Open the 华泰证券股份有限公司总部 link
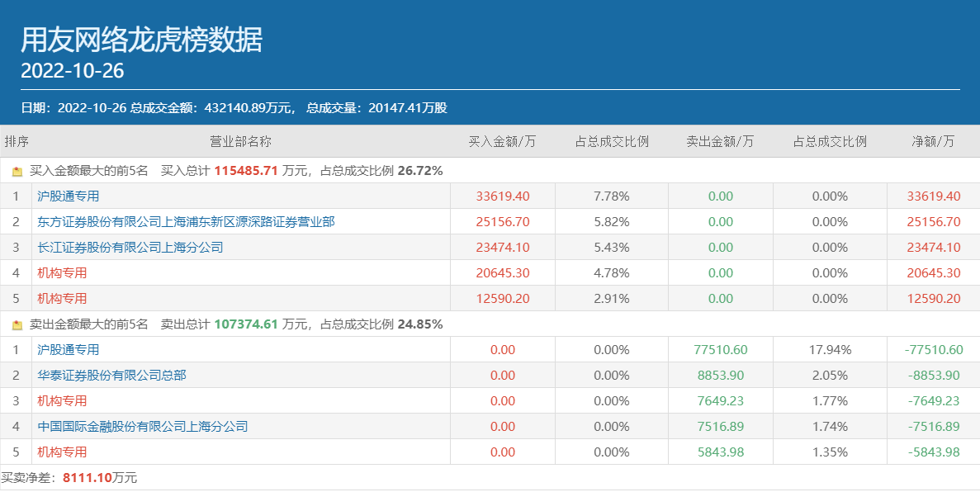 (111, 376)
